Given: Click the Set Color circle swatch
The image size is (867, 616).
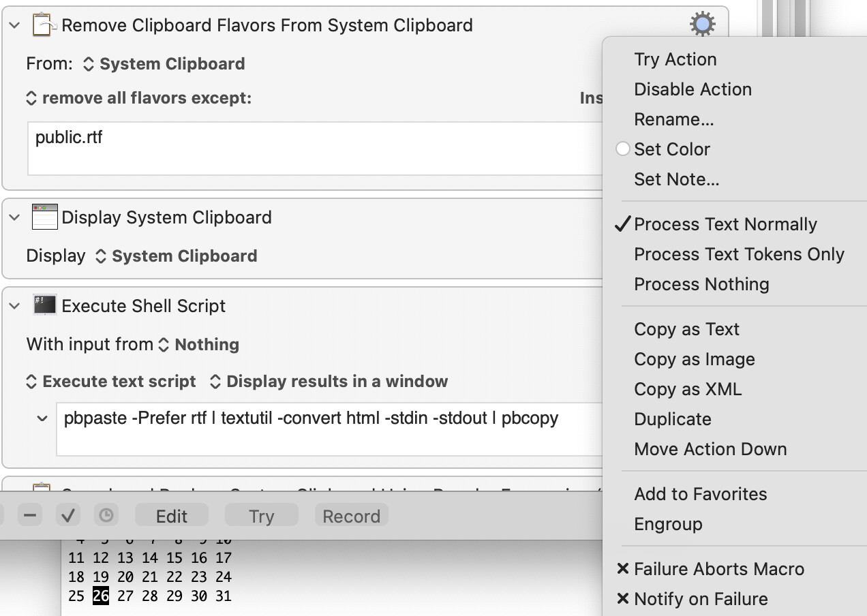Looking at the screenshot, I should pos(622,149).
